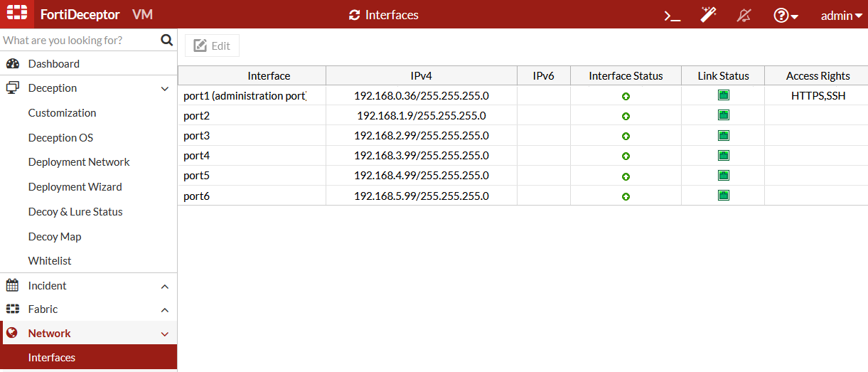Viewport: 868px width, 372px height.
Task: Click the Dashboard gauge icon
Action: click(13, 64)
